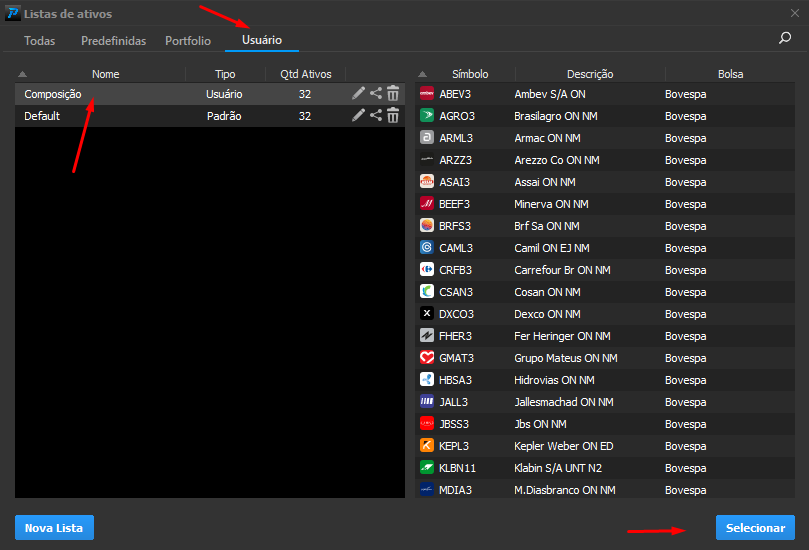The width and height of the screenshot is (809, 550).
Task: Delete the Composição list
Action: [393, 93]
